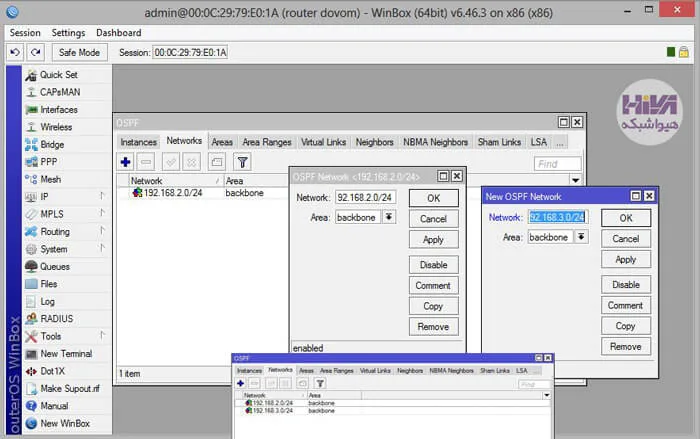Click the comment icon in OSPF toolbar
The image size is (700, 439).
pos(217,162)
